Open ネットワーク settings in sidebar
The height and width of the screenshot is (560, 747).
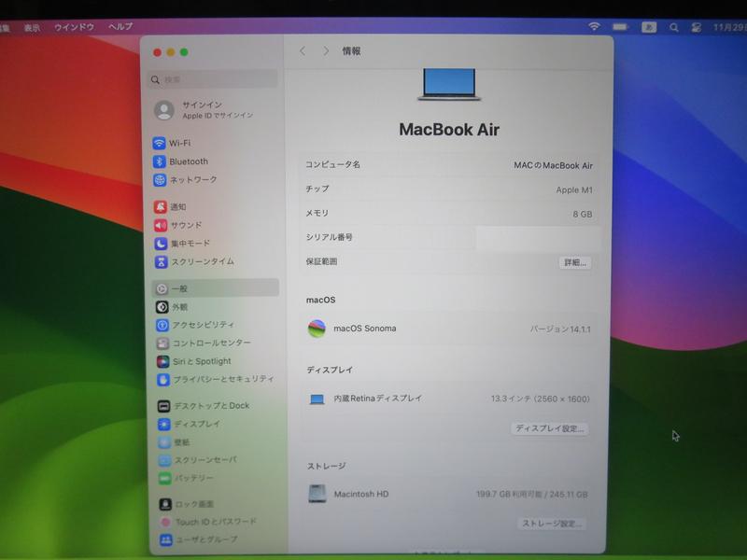click(x=185, y=179)
